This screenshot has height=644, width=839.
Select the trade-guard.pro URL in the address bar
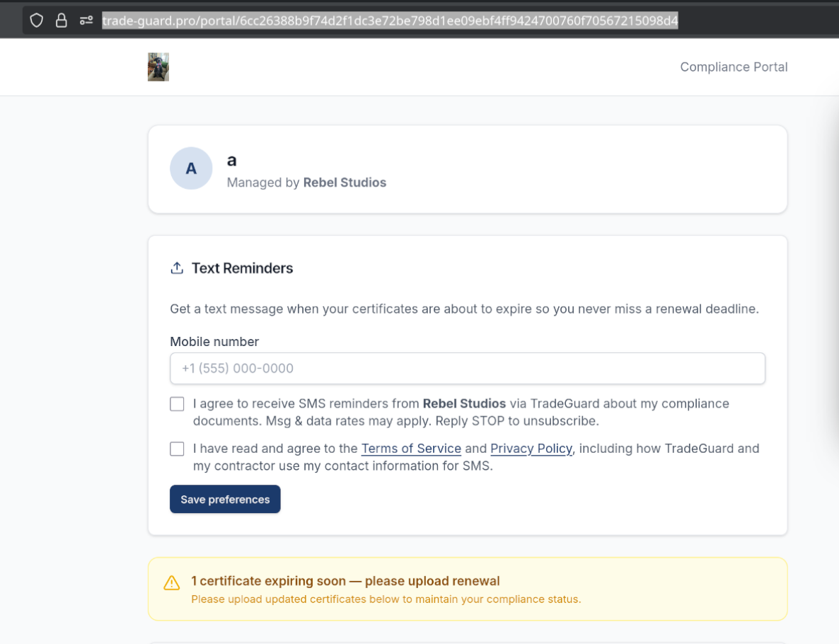390,21
